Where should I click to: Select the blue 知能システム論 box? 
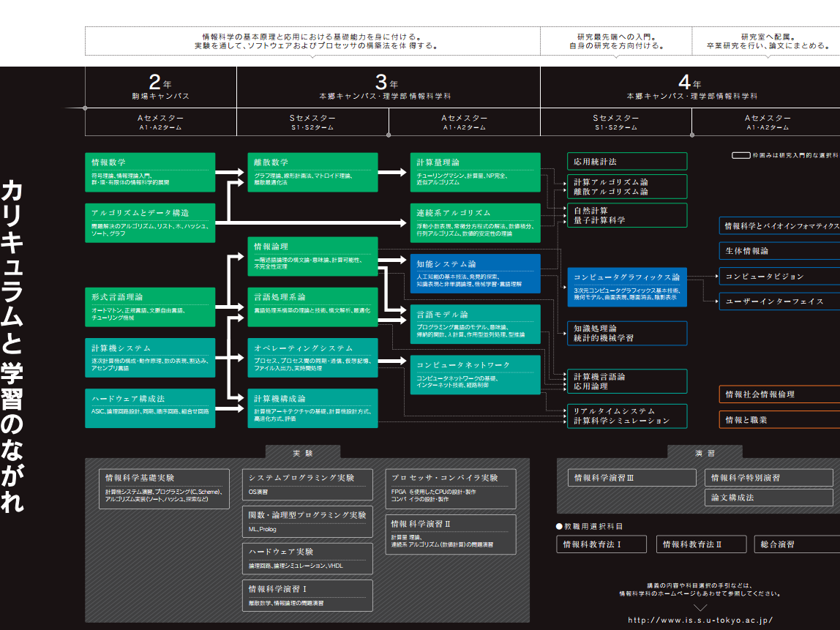tap(476, 273)
